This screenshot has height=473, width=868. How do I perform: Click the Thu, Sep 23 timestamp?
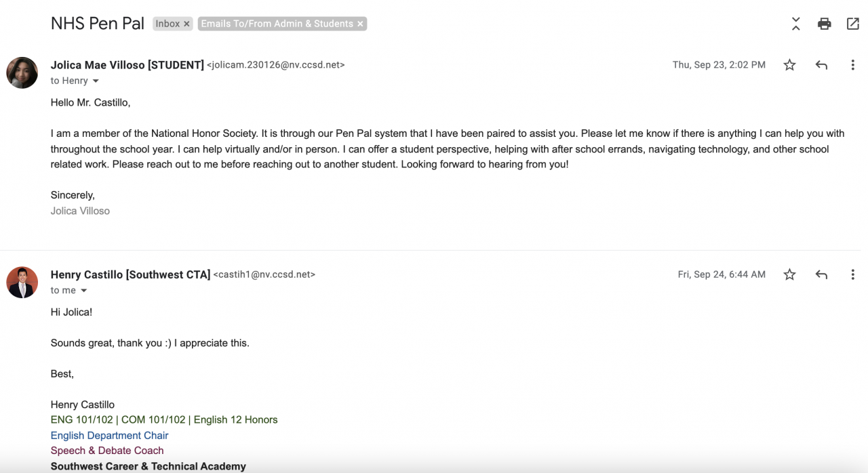tap(718, 65)
